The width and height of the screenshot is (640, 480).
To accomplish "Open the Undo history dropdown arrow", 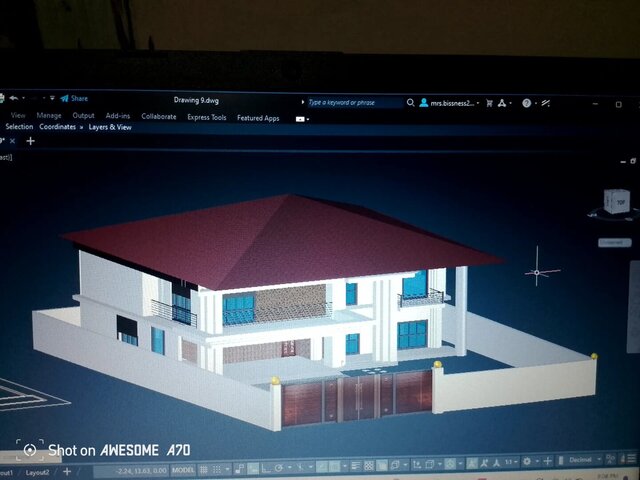I will pyautogui.click(x=23, y=98).
